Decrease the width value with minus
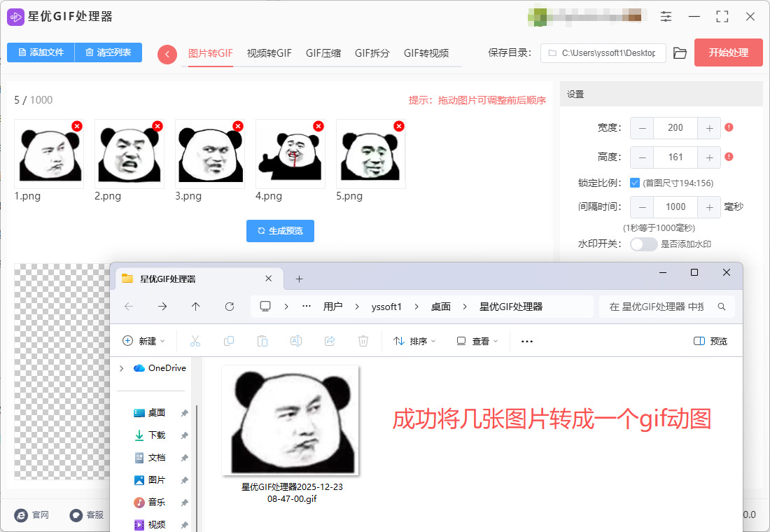Viewport: 770px width, 532px height. pos(642,128)
